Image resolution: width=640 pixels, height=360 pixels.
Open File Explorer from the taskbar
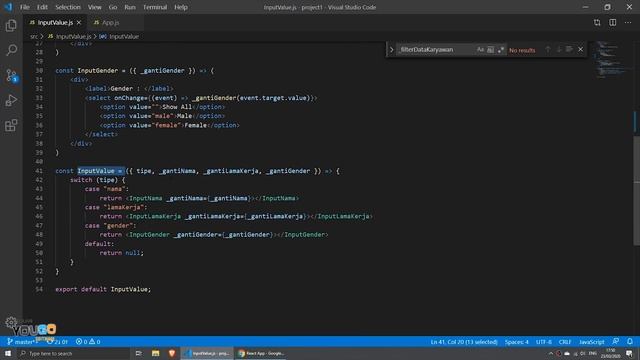(156, 353)
